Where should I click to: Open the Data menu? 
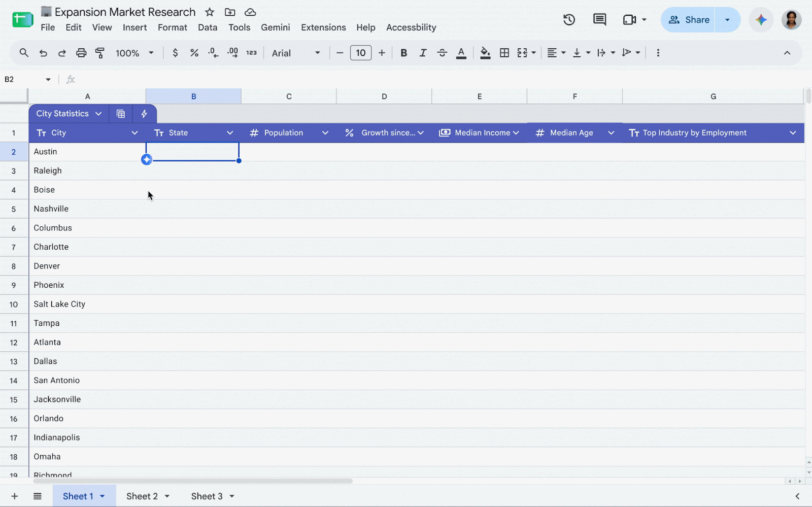pyautogui.click(x=208, y=27)
